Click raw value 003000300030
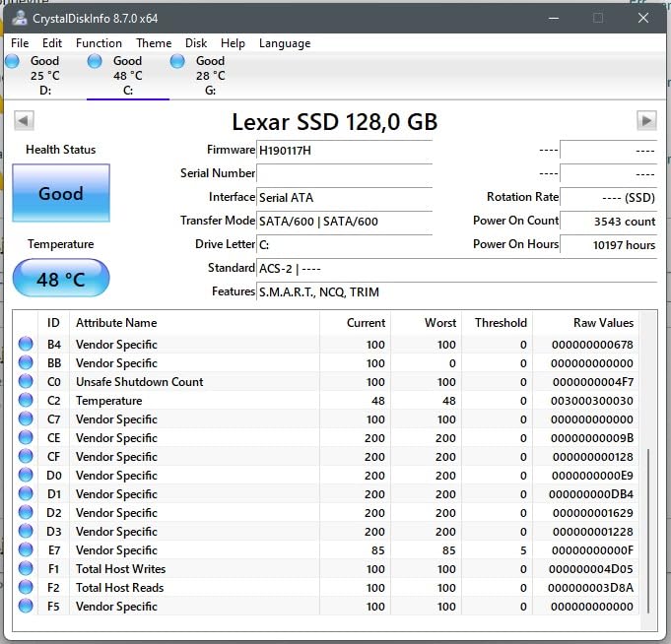Viewport: 671px width, 644px height. pos(592,401)
